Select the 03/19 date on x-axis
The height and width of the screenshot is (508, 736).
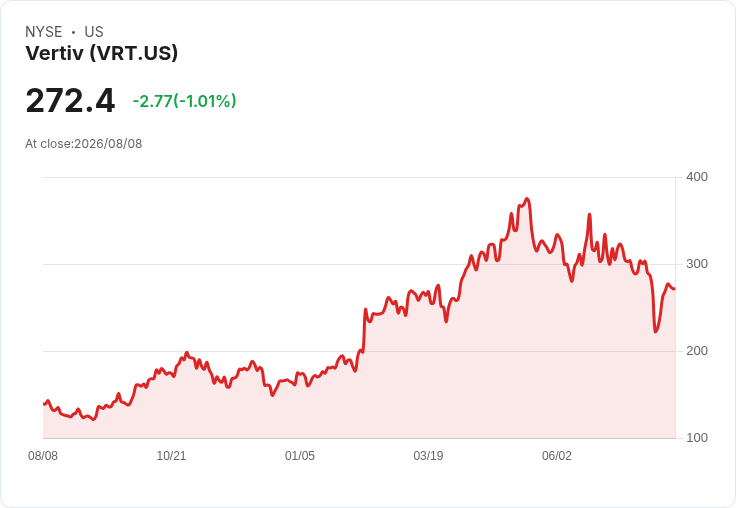pos(428,456)
